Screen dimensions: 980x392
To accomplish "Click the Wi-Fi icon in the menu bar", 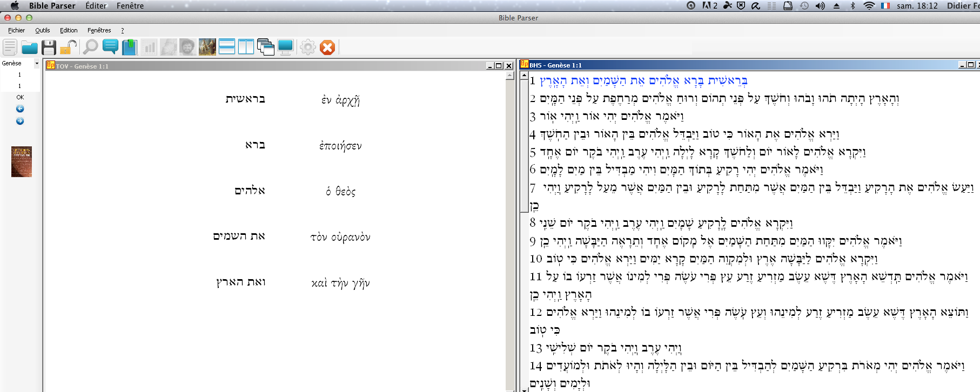I will click(x=869, y=5).
